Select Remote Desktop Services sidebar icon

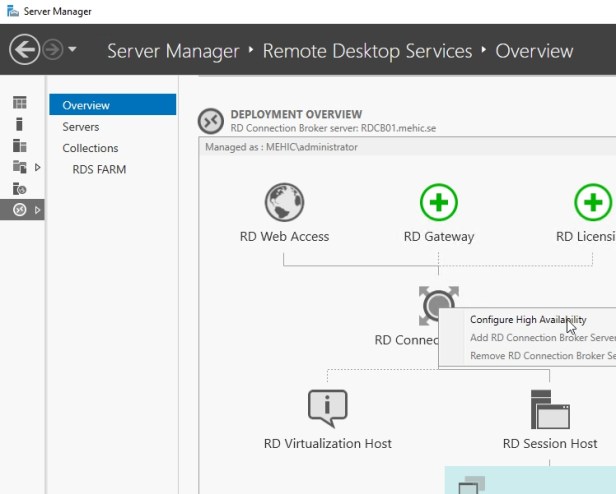point(19,209)
